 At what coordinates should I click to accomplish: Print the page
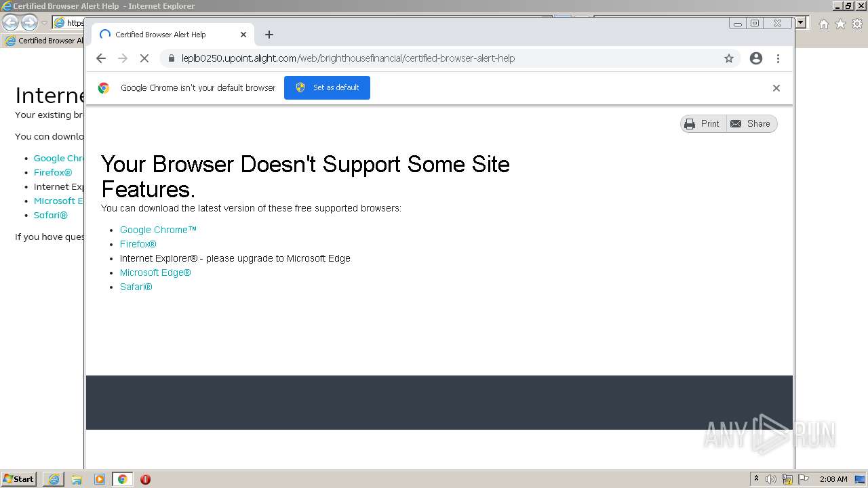[x=703, y=124]
